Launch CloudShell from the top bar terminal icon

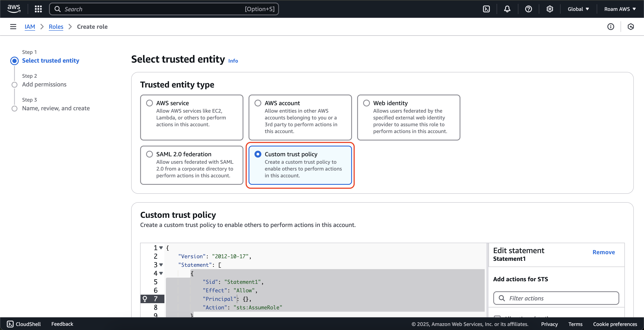click(x=486, y=9)
